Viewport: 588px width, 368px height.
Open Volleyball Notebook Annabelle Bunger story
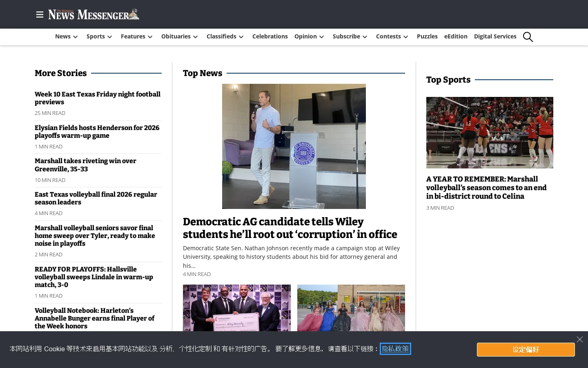pos(95,318)
